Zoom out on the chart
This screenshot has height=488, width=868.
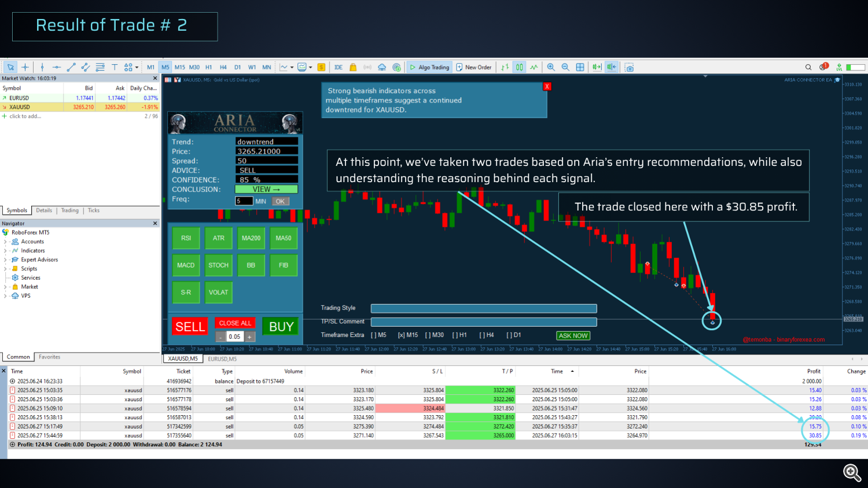[565, 67]
